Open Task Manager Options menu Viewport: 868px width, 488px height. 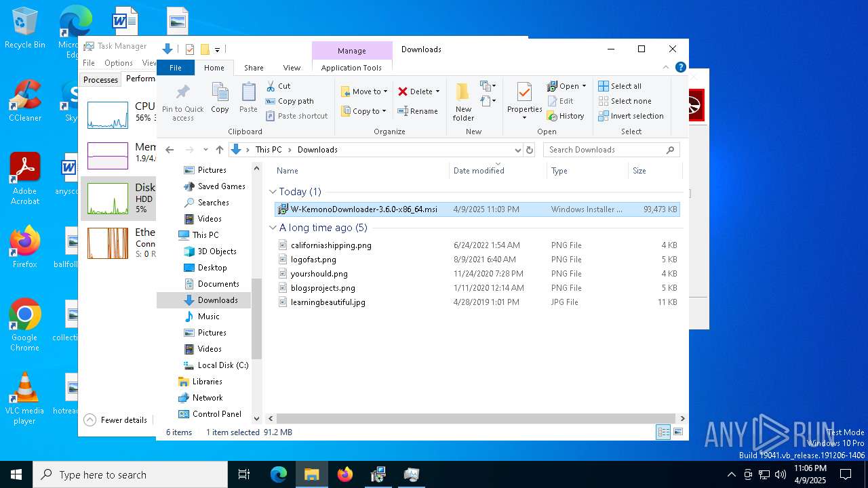pyautogui.click(x=118, y=63)
